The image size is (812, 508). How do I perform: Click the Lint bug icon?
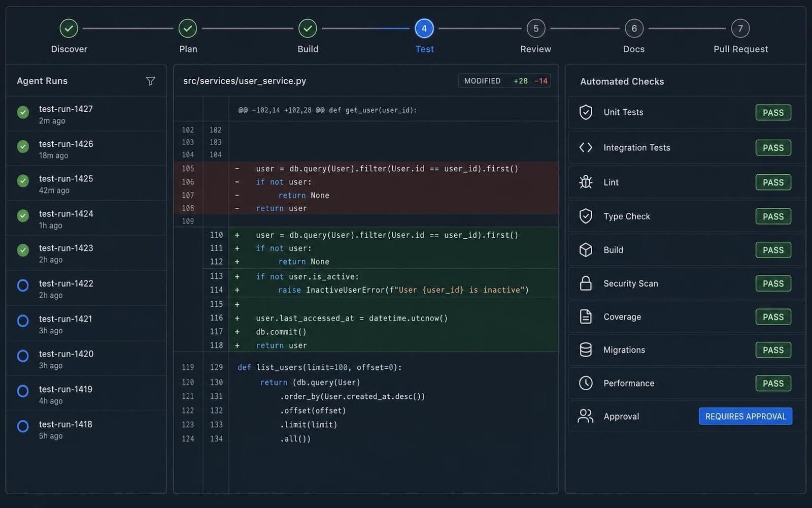coord(586,182)
